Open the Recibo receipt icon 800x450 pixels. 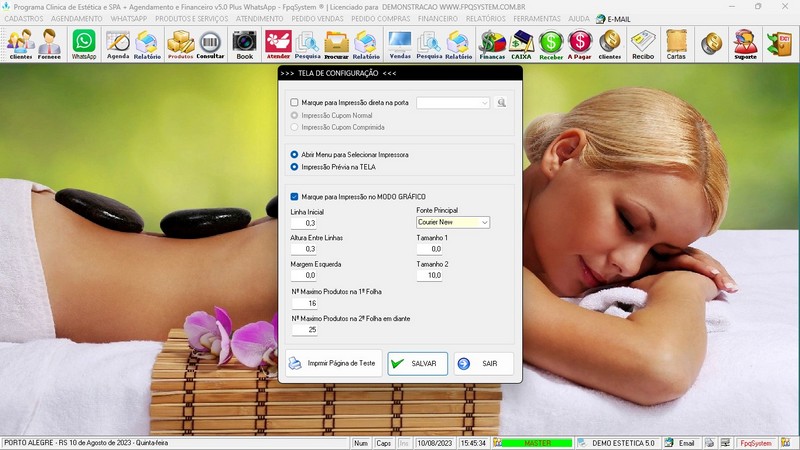643,44
